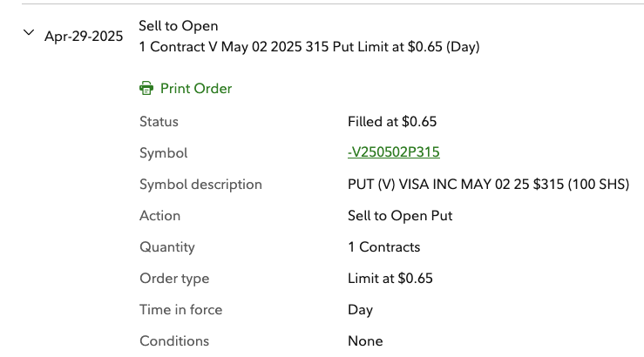Open the Print Order link

pyautogui.click(x=196, y=89)
